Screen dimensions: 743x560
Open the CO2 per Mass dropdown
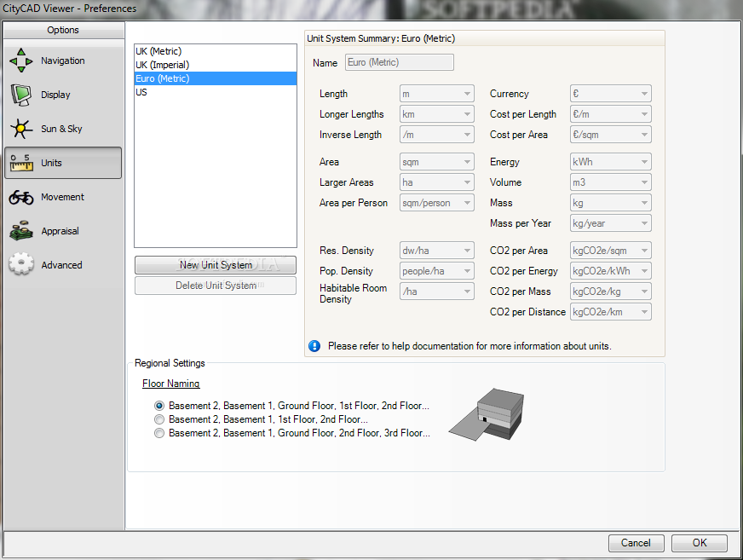pyautogui.click(x=610, y=292)
